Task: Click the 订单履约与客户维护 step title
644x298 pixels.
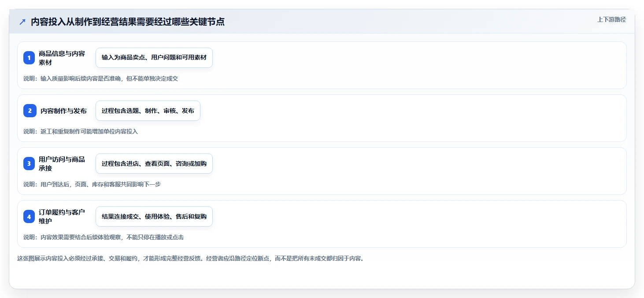Action: 62,216
